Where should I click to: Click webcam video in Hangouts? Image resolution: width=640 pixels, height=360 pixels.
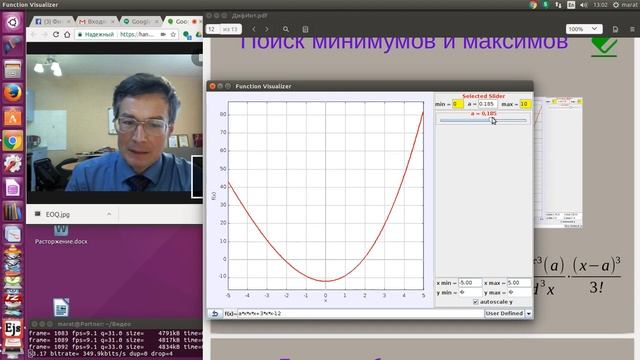(115, 123)
